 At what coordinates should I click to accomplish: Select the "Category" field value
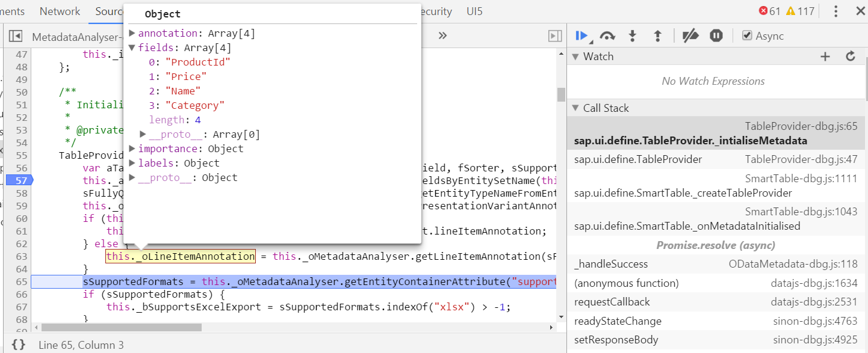195,105
